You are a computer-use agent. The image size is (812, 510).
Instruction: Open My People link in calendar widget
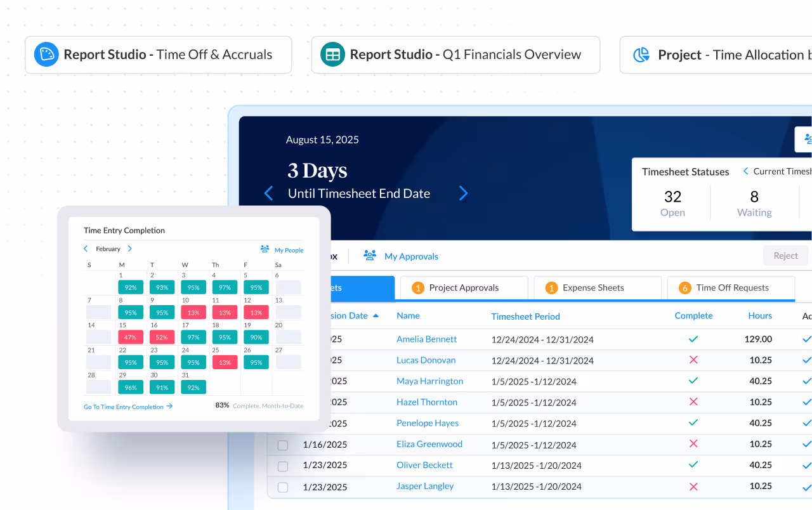[289, 250]
